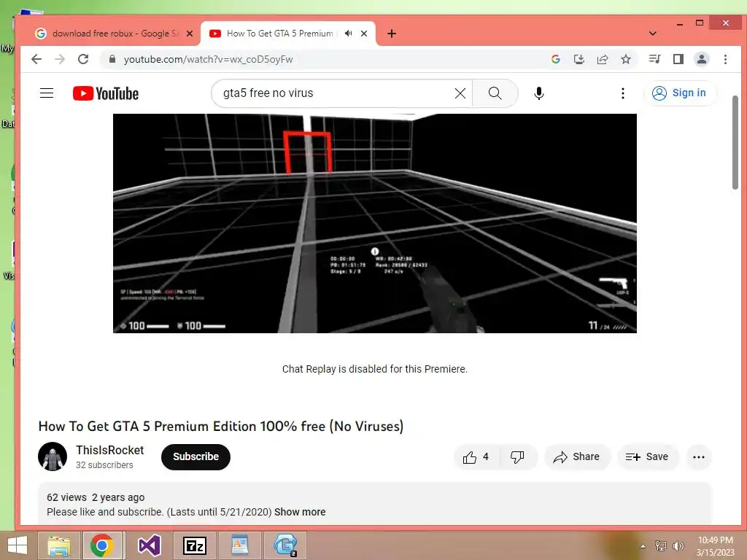Open YouTube settings three-dot menu
Viewport: 747px width, 560px height.
[x=623, y=93]
